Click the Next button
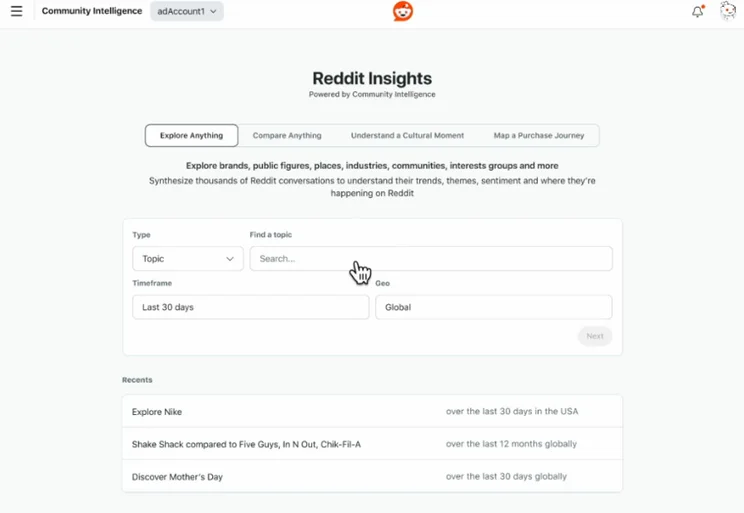Screen dimensions: 744x513 (x=595, y=336)
